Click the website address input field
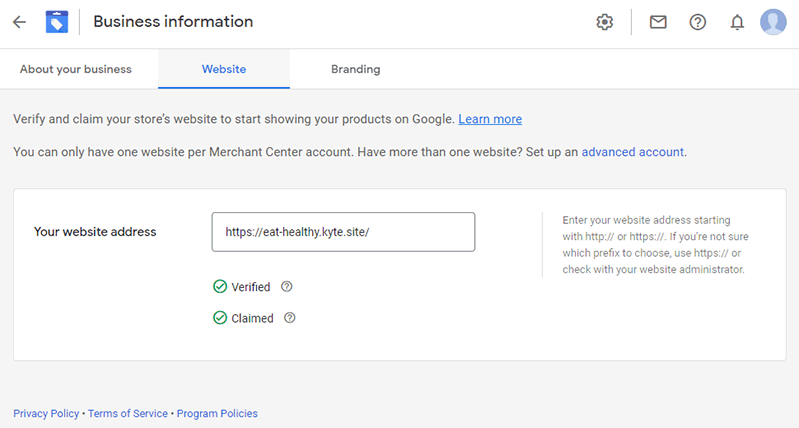Image resolution: width=799 pixels, height=428 pixels. tap(343, 232)
